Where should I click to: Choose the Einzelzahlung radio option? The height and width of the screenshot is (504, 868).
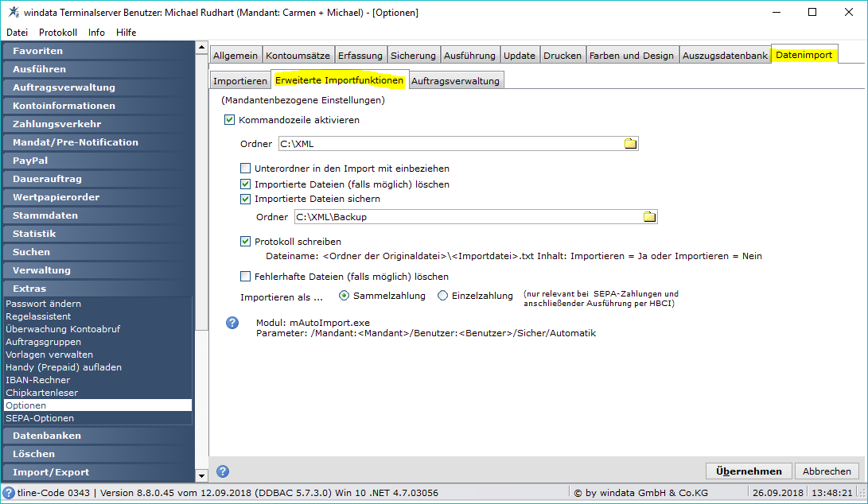(442, 296)
